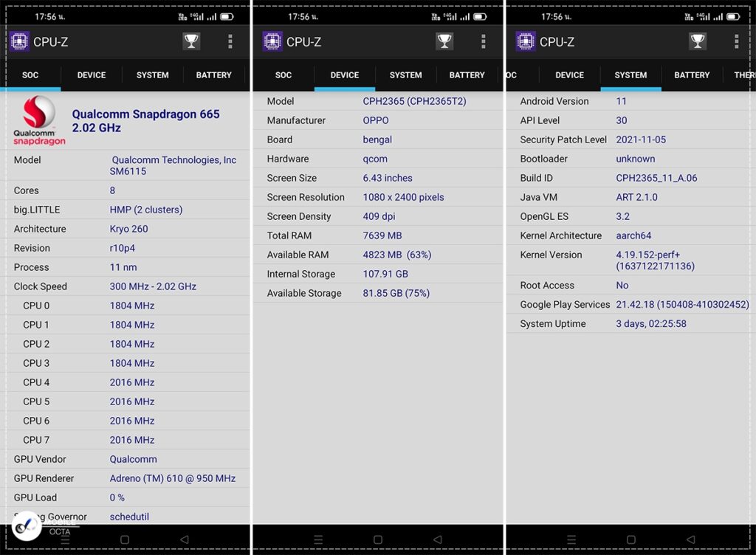Screen dimensions: 756x555
Task: Switch to BATTERY tab in left screen
Action: click(213, 75)
